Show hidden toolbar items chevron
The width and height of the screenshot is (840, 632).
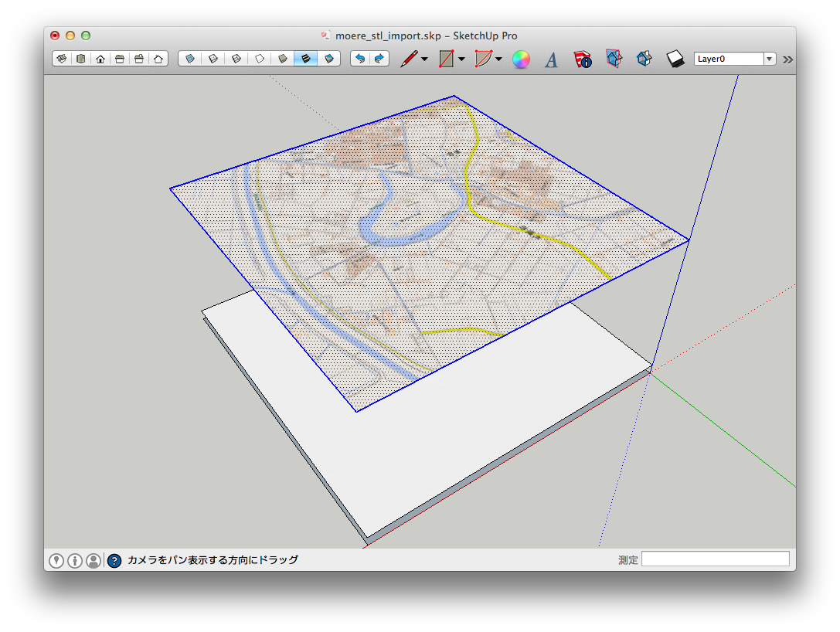click(787, 59)
